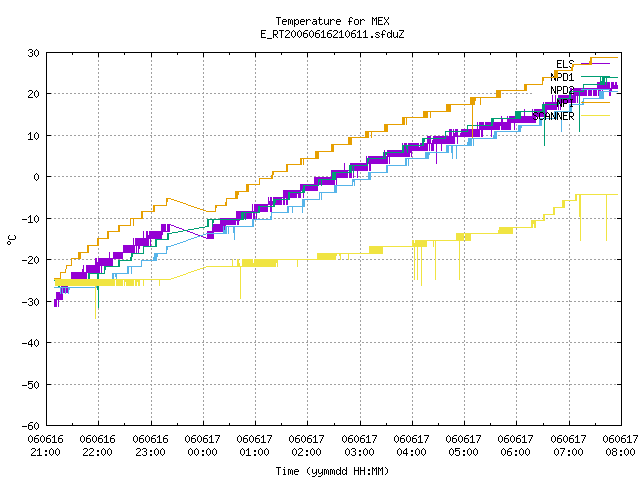Click the x-axis tick label 060616 22:00
Image resolution: width=640 pixels, height=480 pixels.
pyautogui.click(x=98, y=446)
